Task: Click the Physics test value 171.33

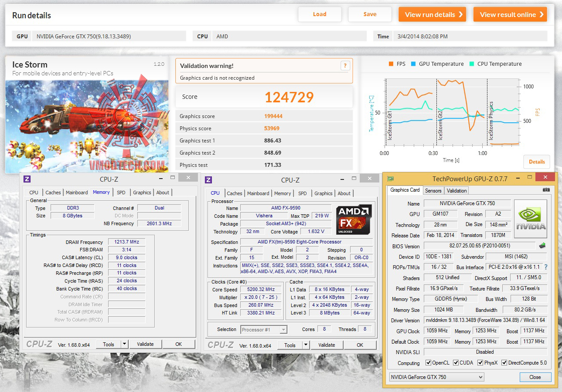Action: coord(273,165)
